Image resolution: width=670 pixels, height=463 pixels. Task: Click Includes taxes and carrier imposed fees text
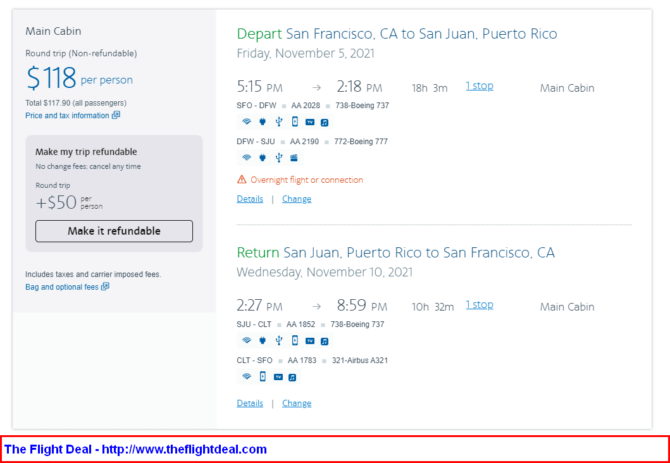click(93, 274)
